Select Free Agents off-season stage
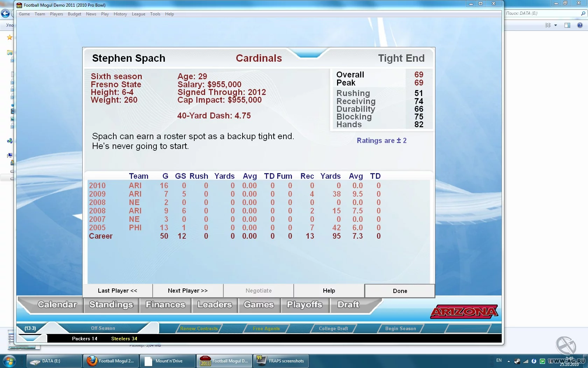 point(266,328)
